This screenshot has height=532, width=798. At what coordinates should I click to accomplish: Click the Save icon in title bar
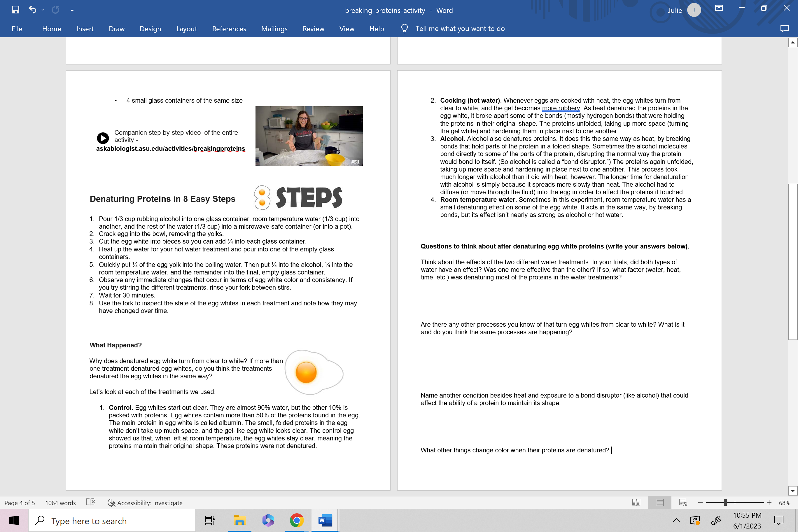[16, 10]
